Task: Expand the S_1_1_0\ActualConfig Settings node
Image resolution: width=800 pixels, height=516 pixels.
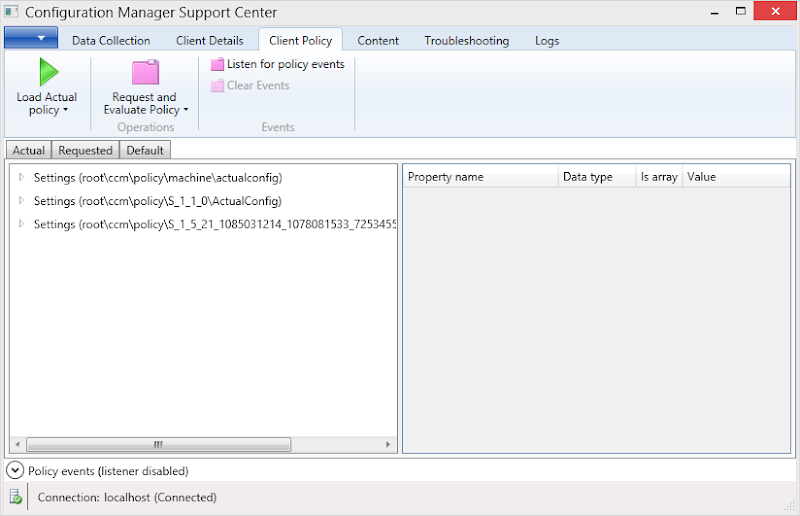Action: [x=21, y=201]
